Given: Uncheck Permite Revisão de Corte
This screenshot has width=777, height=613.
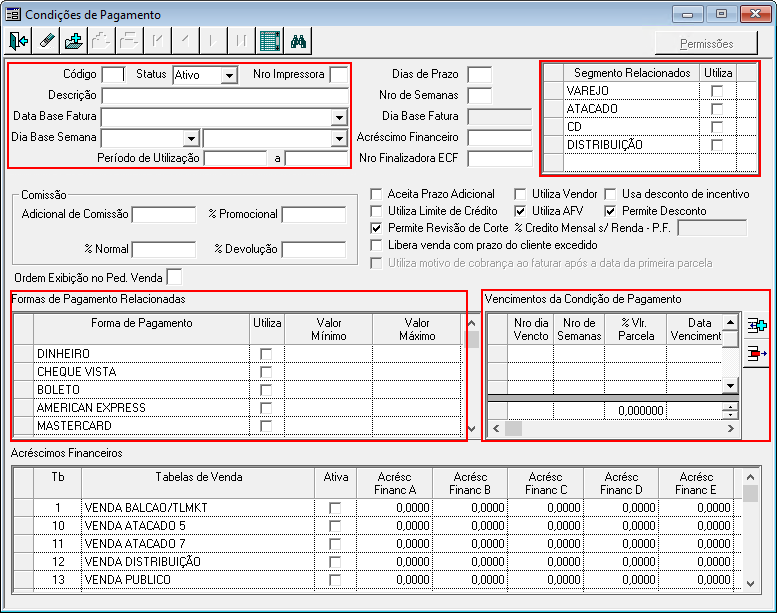Looking at the screenshot, I should (x=377, y=228).
